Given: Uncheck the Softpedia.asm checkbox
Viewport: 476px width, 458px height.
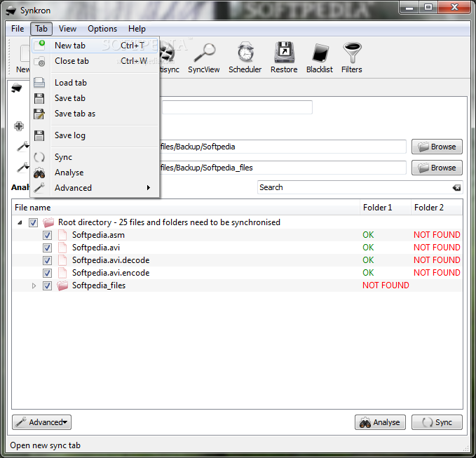Looking at the screenshot, I should (x=47, y=236).
